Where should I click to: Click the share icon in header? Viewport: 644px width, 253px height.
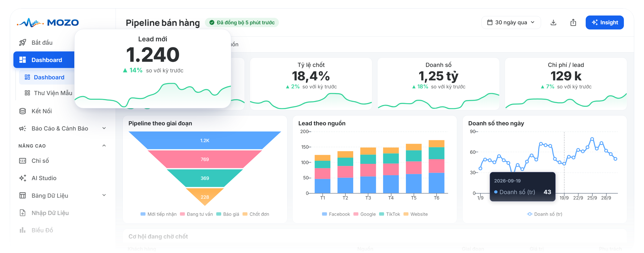(x=573, y=22)
